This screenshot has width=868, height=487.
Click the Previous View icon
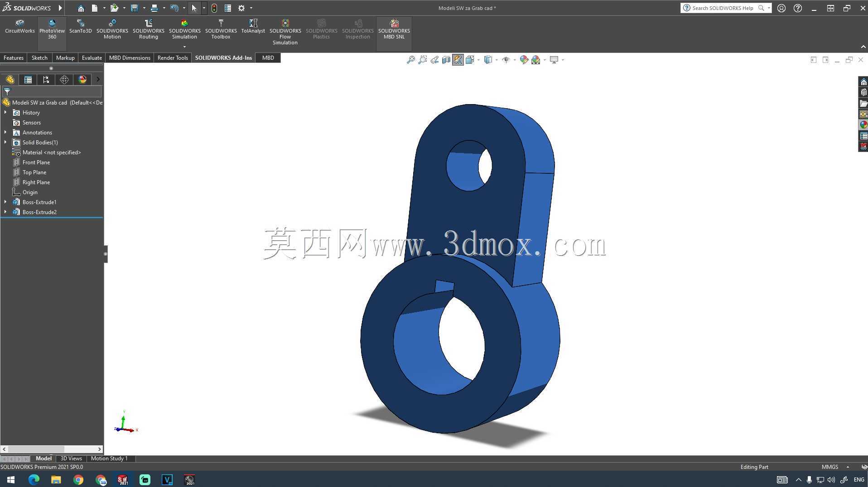[x=434, y=60]
